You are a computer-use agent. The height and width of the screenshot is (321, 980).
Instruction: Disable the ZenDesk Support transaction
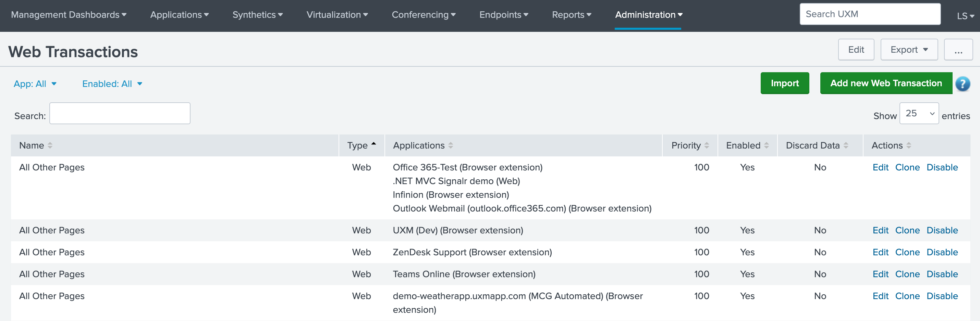[942, 252]
